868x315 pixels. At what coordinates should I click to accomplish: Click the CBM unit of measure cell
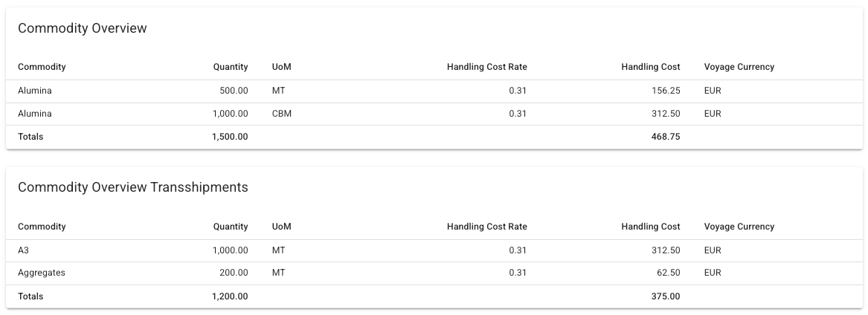click(x=282, y=114)
